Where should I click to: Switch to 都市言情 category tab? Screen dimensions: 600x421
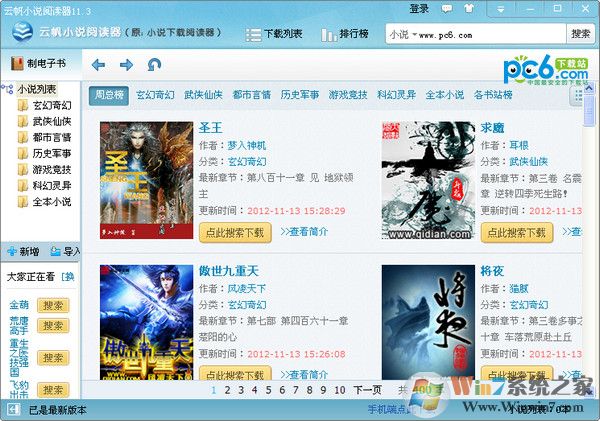pos(251,95)
